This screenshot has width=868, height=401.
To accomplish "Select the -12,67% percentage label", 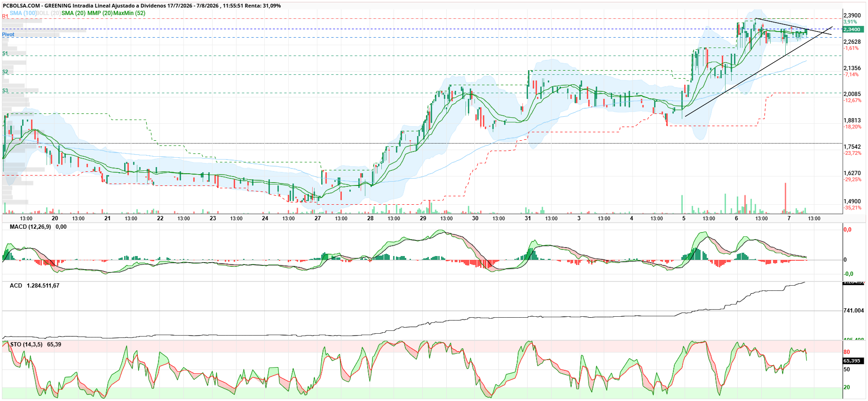I will coord(852,101).
